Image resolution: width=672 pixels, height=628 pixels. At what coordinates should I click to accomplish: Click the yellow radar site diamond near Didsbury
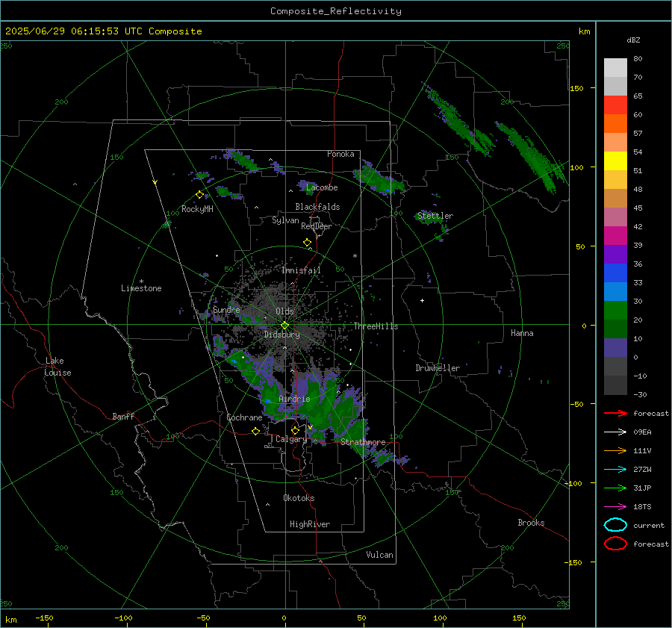tap(284, 326)
